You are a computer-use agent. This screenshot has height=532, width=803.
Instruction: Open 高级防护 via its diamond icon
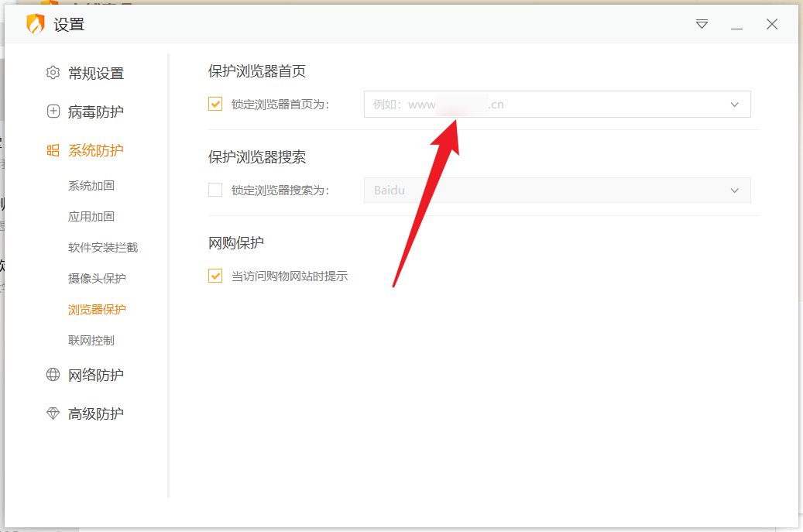point(52,413)
